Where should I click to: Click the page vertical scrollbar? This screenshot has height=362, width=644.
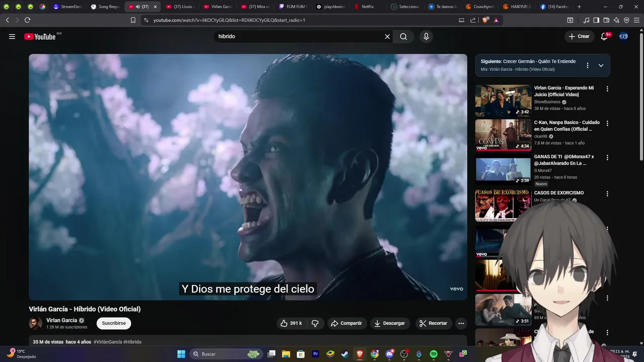[641, 96]
